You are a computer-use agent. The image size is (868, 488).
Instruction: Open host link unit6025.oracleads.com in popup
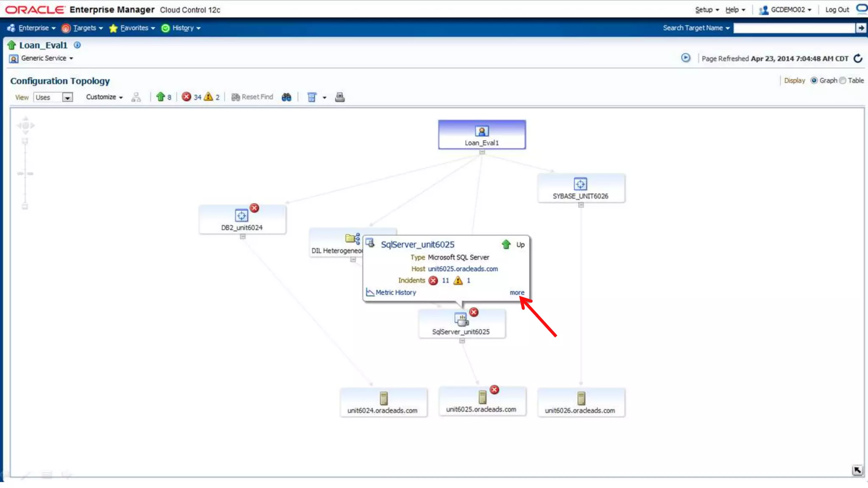tap(463, 269)
